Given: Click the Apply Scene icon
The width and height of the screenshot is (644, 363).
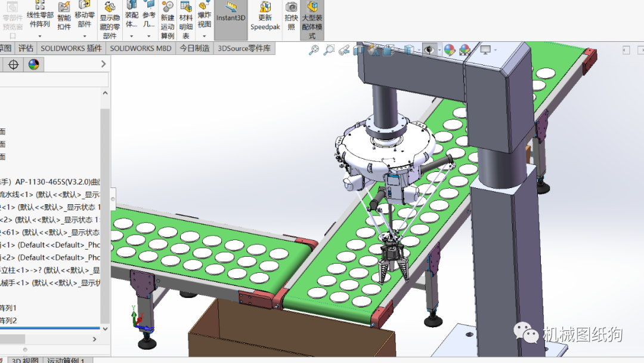Looking at the screenshot, I should tap(465, 50).
